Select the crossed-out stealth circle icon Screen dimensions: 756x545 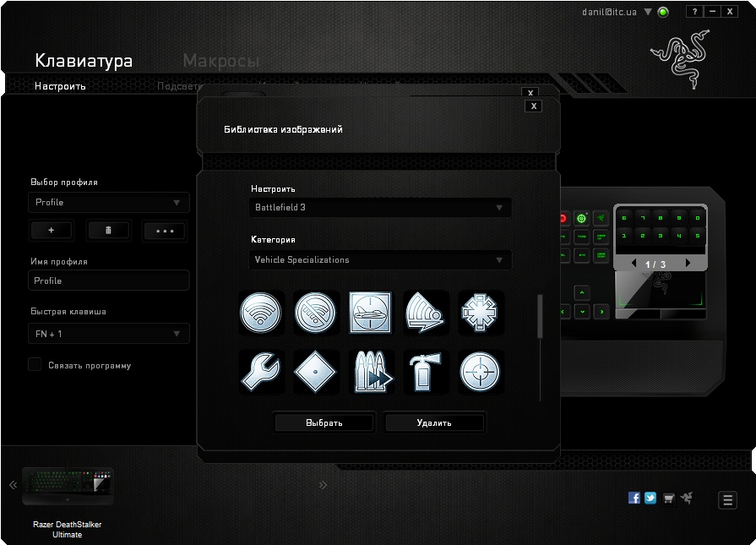pos(315,313)
